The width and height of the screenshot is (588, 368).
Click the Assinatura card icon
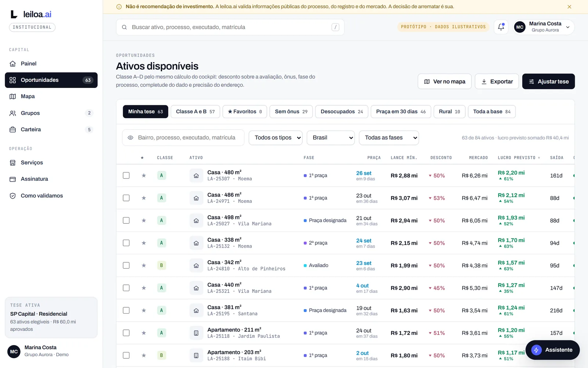(13, 179)
